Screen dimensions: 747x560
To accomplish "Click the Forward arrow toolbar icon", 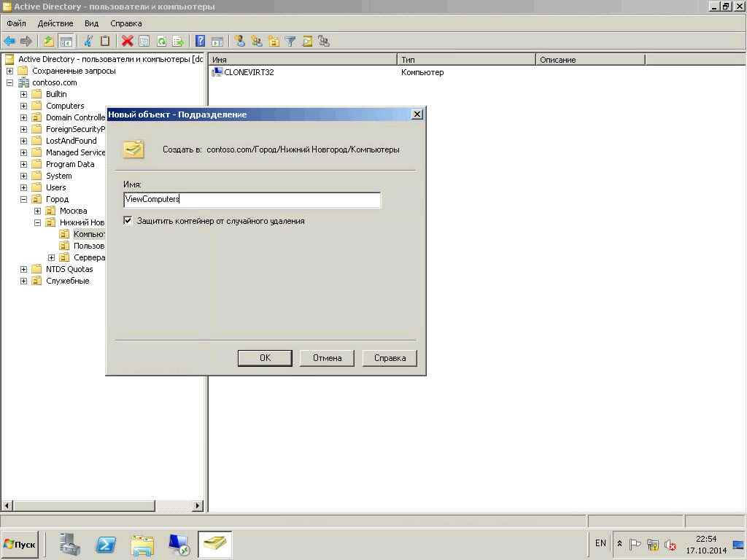I will [x=26, y=42].
